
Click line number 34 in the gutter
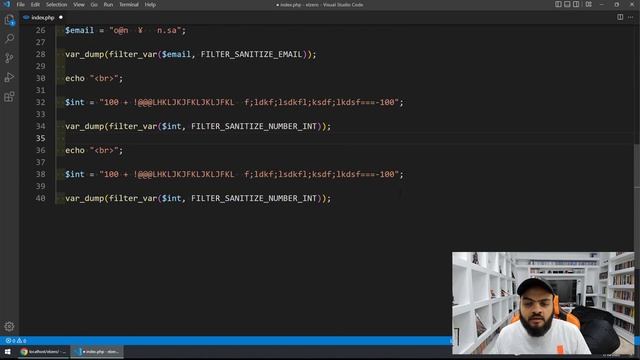click(40, 126)
